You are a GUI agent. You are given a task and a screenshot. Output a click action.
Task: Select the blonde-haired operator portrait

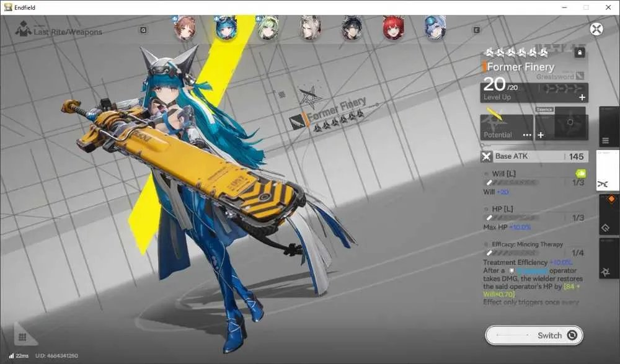(x=310, y=28)
